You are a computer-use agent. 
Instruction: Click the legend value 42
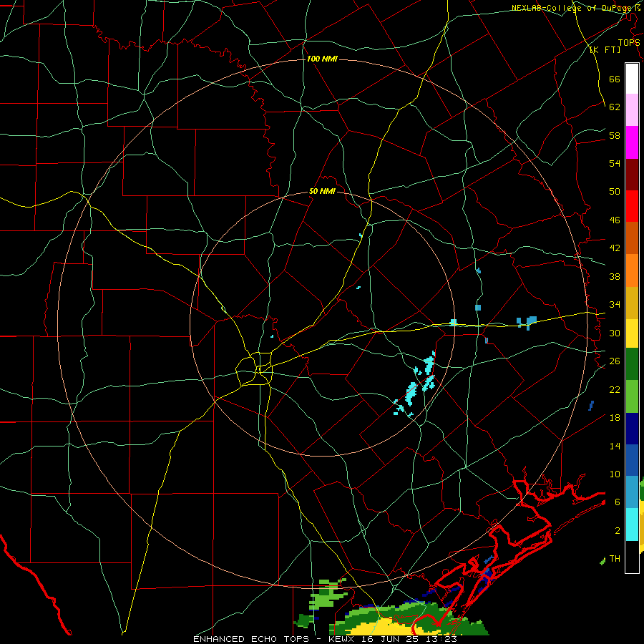click(x=615, y=248)
